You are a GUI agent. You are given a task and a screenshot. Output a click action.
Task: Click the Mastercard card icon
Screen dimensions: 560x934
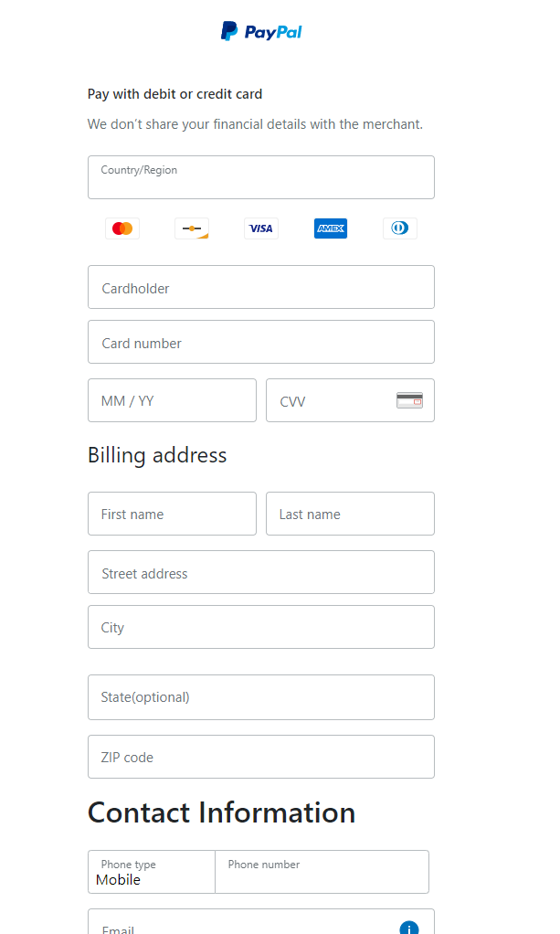122,228
